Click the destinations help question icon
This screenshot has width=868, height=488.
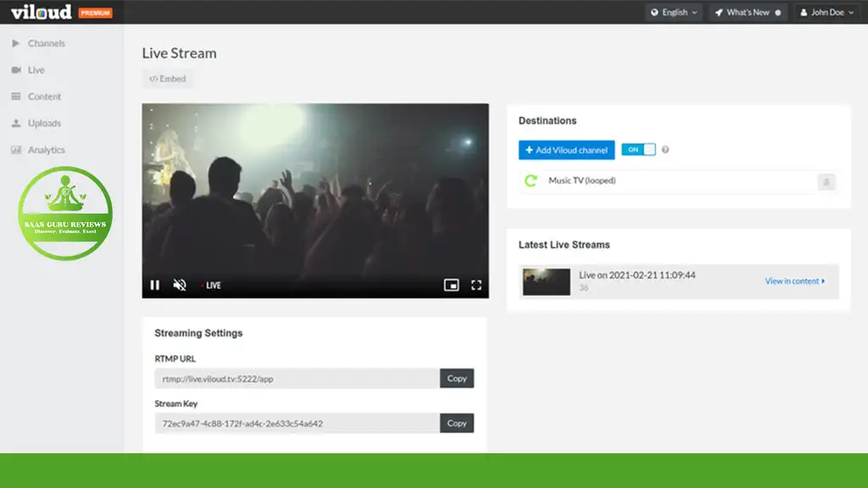tap(665, 149)
